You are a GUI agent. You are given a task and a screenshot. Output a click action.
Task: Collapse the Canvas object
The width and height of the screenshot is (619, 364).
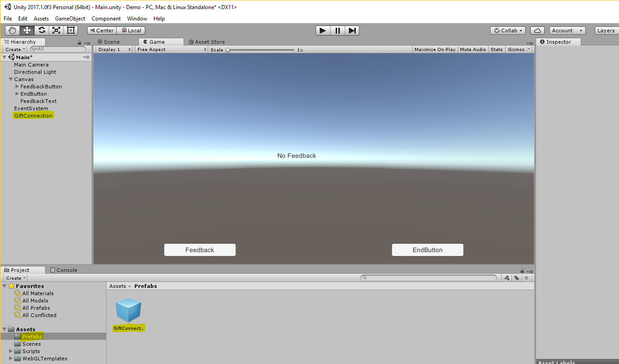pyautogui.click(x=11, y=79)
